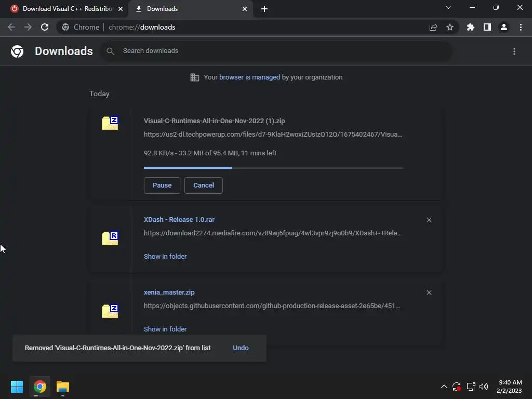Open Downloads page more actions menu

514,51
